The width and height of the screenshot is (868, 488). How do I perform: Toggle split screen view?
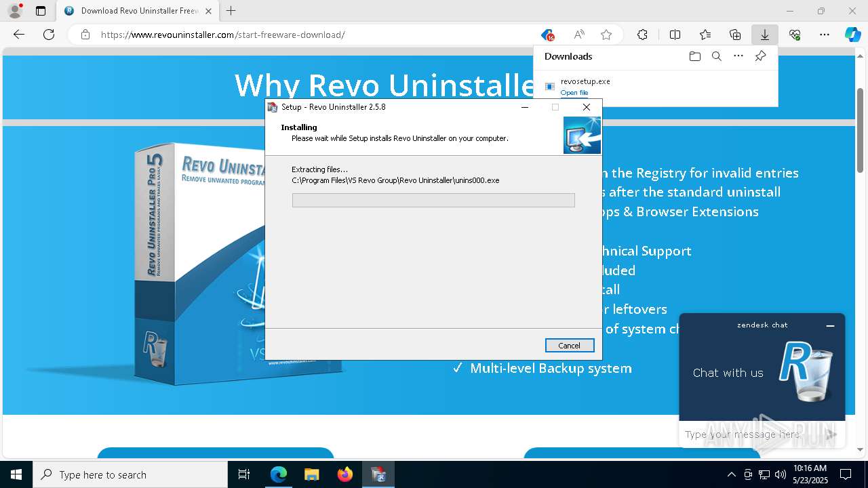point(675,35)
